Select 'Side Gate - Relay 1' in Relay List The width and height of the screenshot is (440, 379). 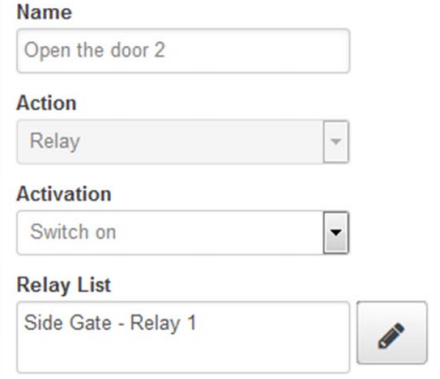(110, 323)
